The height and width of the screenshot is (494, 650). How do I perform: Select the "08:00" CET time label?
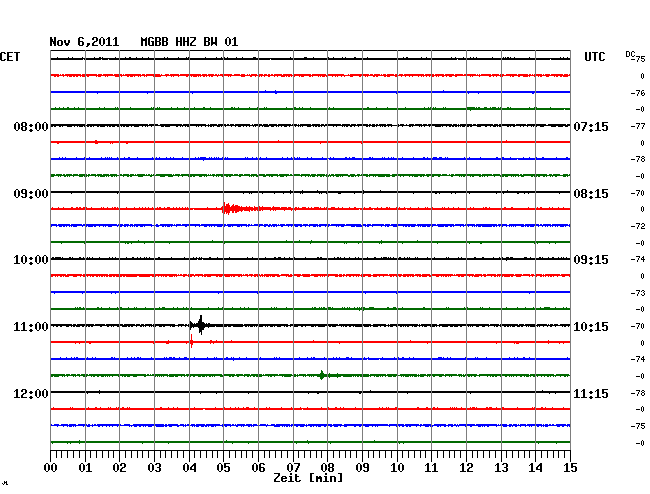coord(31,126)
